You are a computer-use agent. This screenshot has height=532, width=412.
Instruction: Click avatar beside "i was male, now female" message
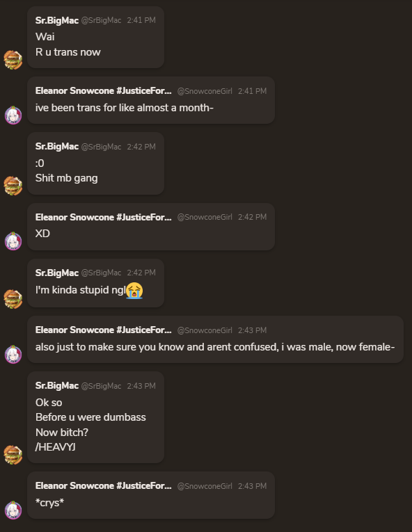13,354
